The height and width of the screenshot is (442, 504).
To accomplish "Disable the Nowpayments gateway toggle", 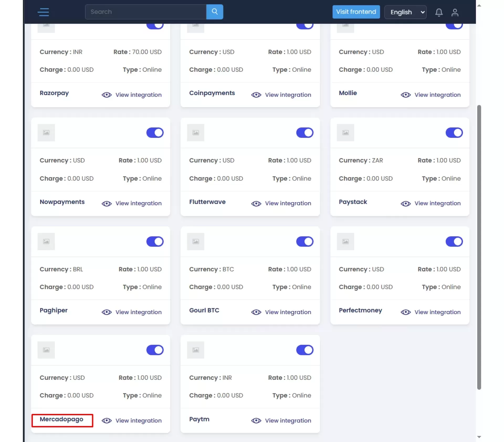I will (x=155, y=133).
